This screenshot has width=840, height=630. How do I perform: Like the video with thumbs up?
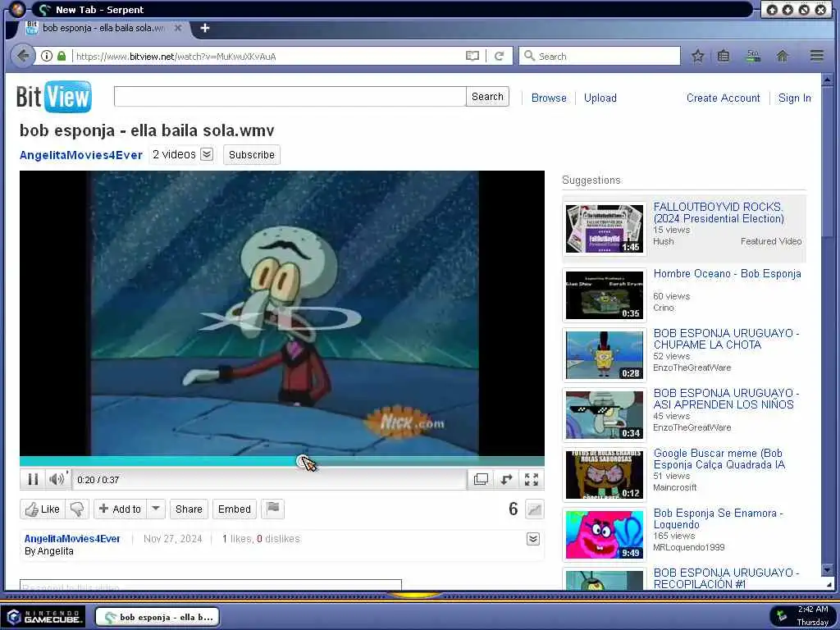point(43,509)
